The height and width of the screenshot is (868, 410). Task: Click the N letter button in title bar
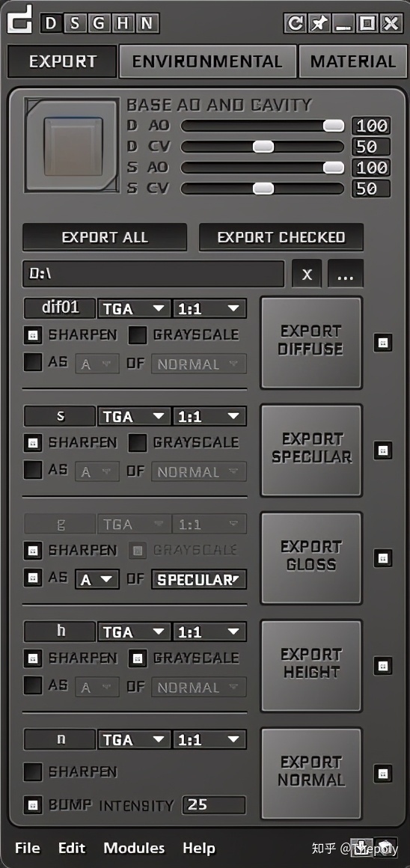[147, 23]
